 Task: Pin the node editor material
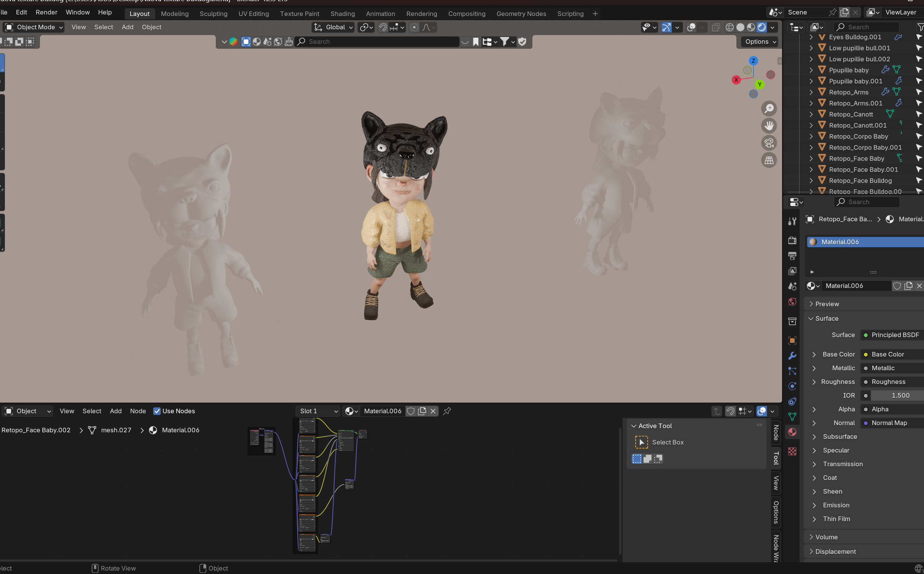pos(447,411)
